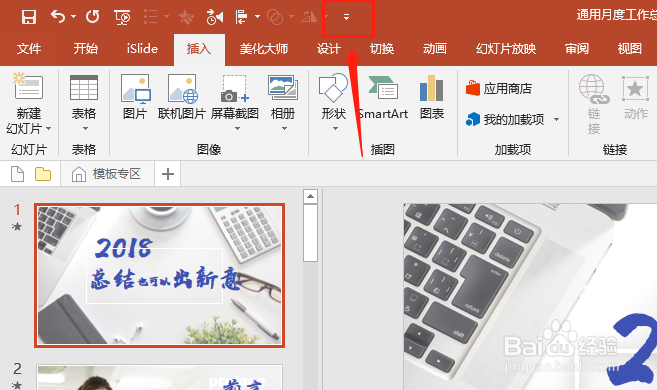Screen dimensions: 657x390
Task: Click the 图片 insert picture icon
Action: click(x=136, y=88)
